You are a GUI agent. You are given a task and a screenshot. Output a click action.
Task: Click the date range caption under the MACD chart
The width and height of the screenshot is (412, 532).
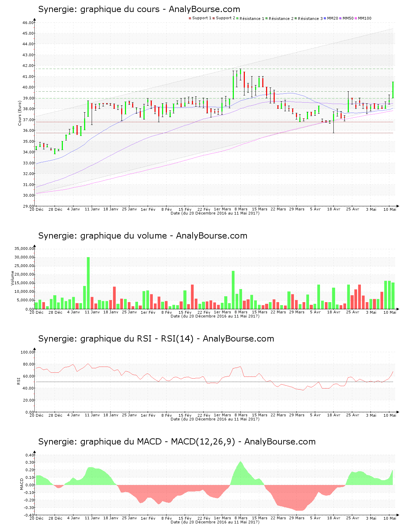click(x=215, y=522)
